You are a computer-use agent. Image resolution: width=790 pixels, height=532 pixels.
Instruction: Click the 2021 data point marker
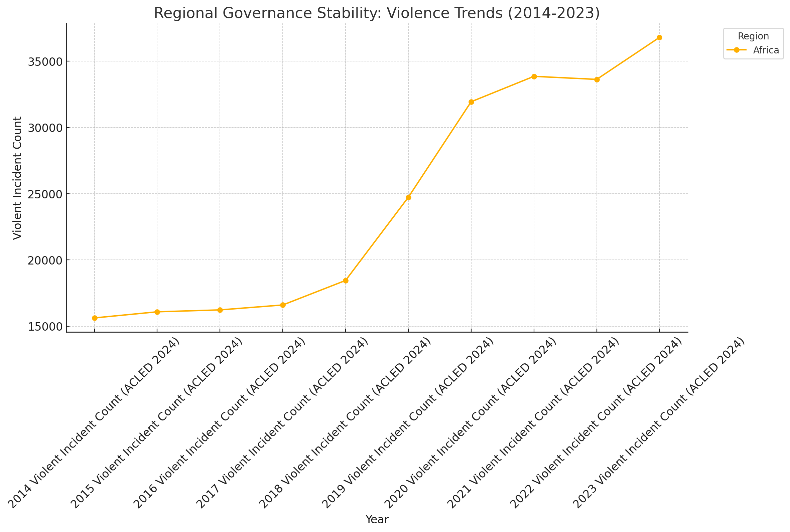click(x=534, y=76)
